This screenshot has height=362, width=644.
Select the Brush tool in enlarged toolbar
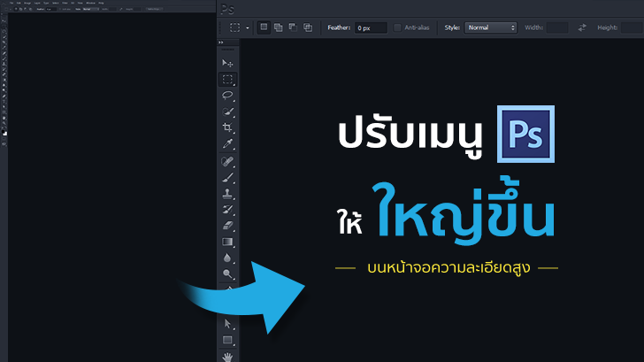tap(227, 178)
